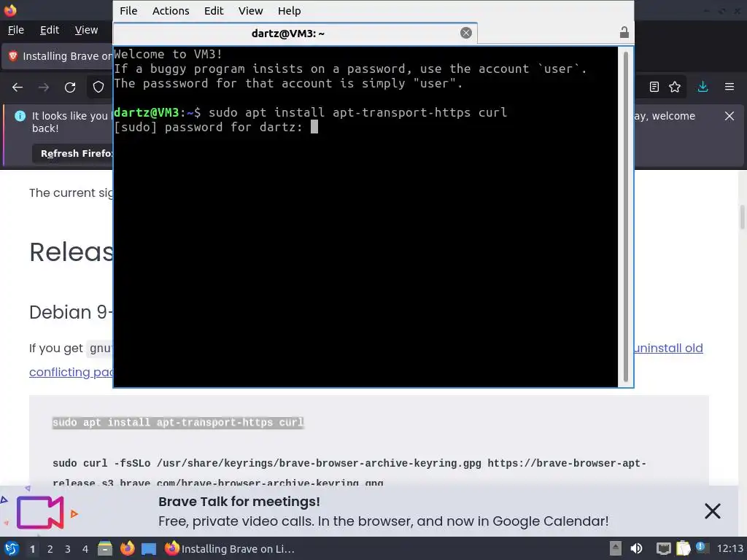Toggle Firefox reader view
Screen dimensions: 747x560
654,87
